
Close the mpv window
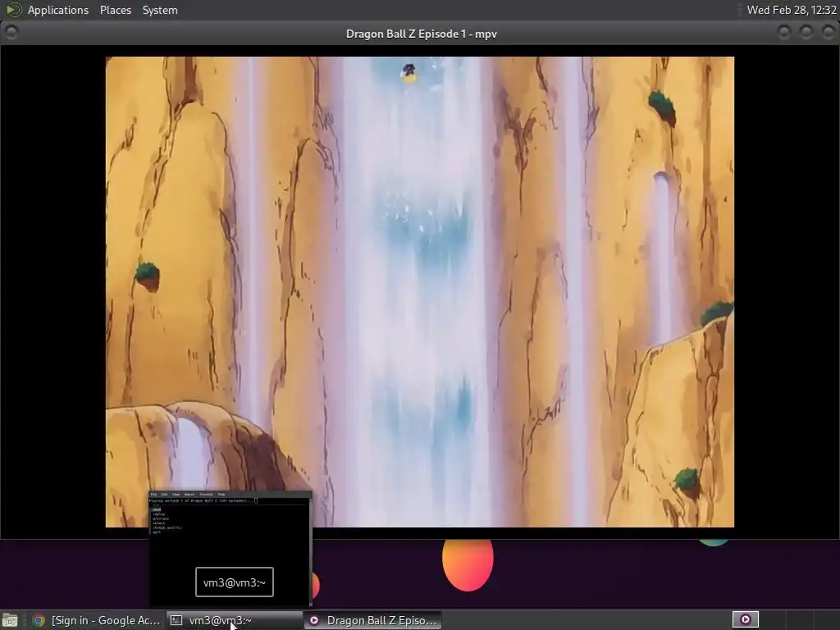pyautogui.click(x=829, y=33)
